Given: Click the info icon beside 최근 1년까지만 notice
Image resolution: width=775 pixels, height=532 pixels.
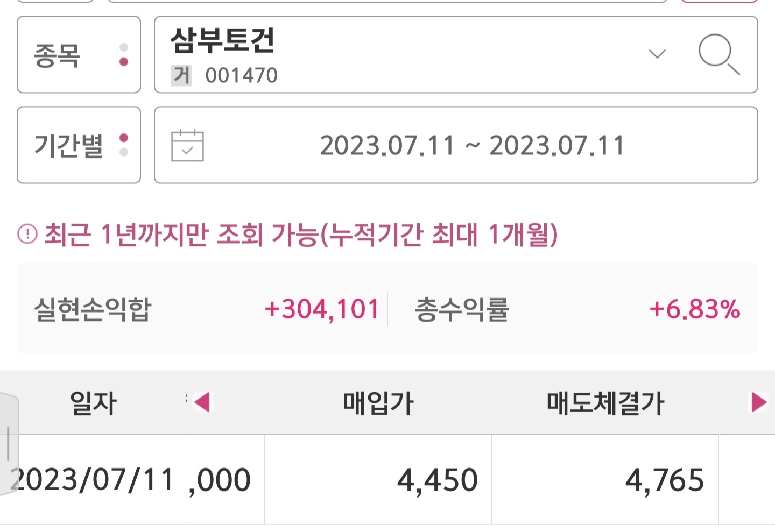Looking at the screenshot, I should click(27, 235).
